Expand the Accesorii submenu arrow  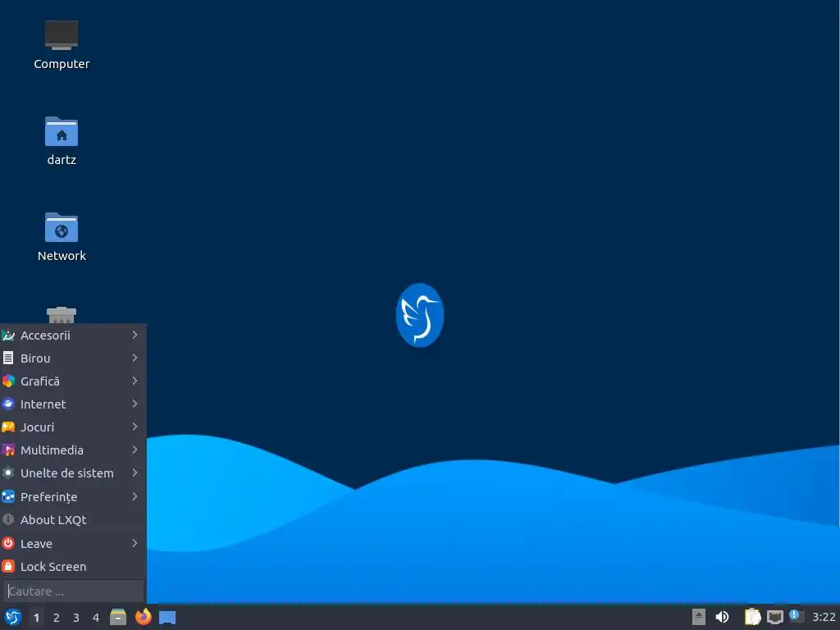135,335
